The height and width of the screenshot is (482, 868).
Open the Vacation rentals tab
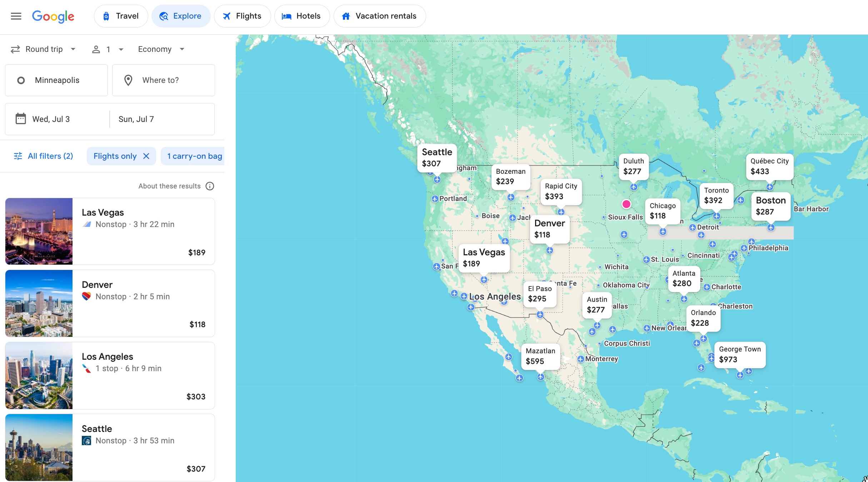pos(379,16)
